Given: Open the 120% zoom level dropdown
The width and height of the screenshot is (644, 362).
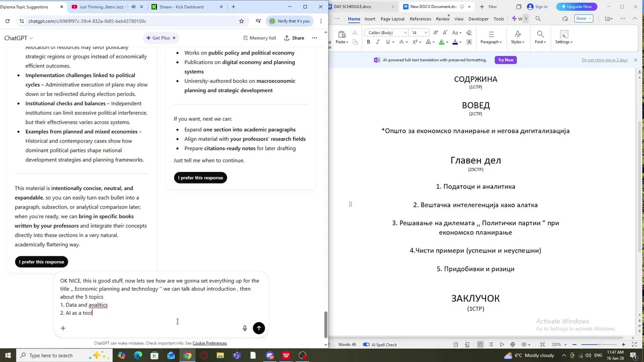Looking at the screenshot, I should pos(558,344).
